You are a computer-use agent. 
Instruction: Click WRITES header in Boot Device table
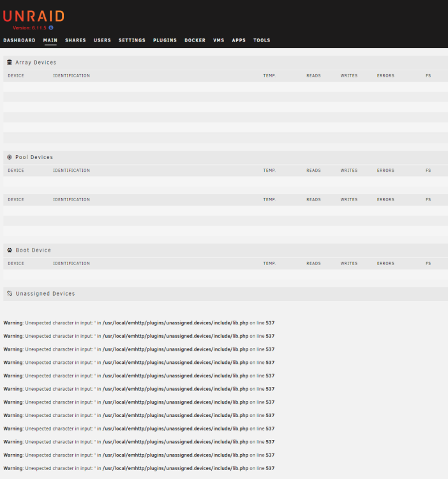[349, 263]
